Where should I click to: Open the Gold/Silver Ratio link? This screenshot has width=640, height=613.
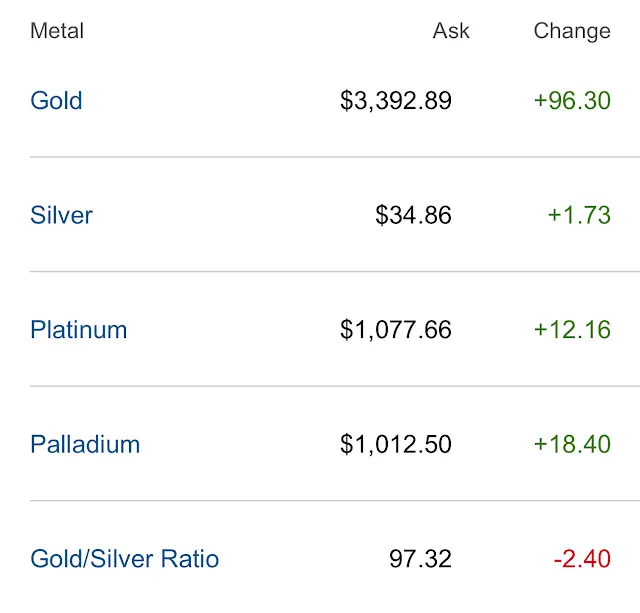click(124, 559)
